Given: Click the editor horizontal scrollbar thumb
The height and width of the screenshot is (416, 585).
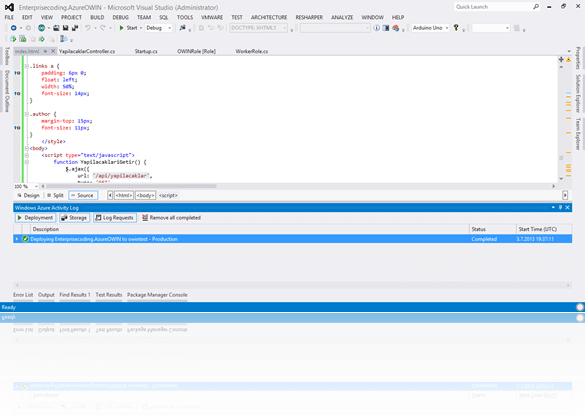Looking at the screenshot, I should 131,186.
